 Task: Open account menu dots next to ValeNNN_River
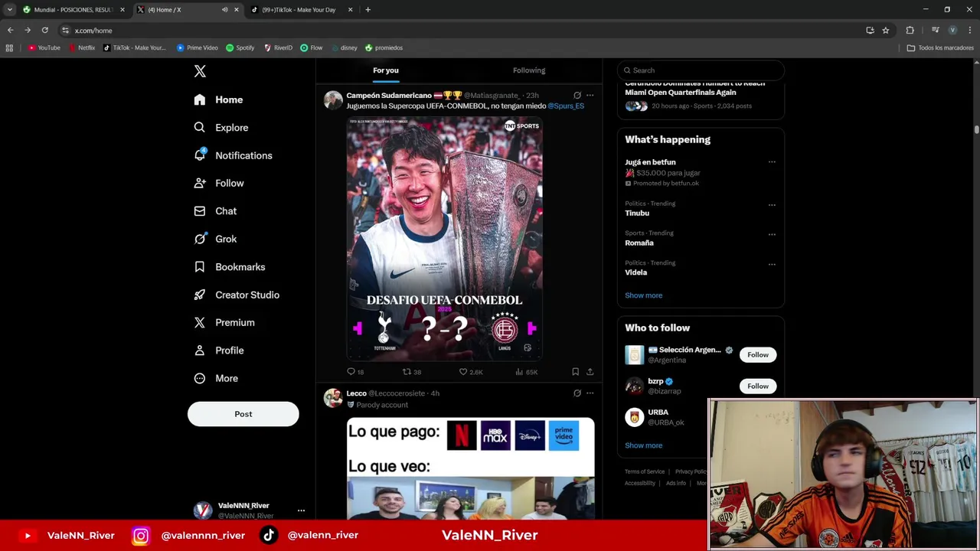[x=301, y=510]
